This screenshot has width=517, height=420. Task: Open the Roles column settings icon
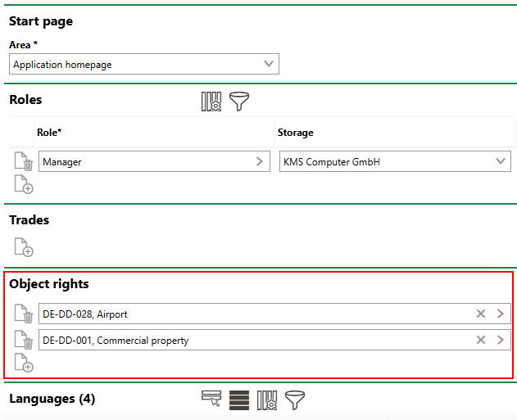pyautogui.click(x=211, y=102)
